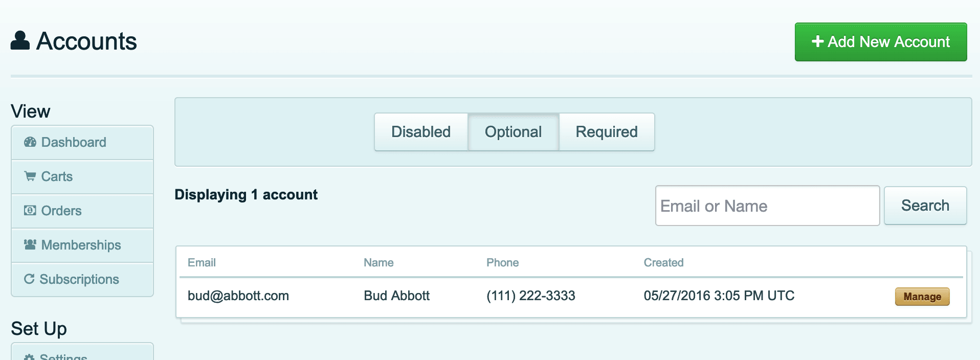
Task: Click the Settings gear icon in Set Up
Action: click(x=30, y=357)
